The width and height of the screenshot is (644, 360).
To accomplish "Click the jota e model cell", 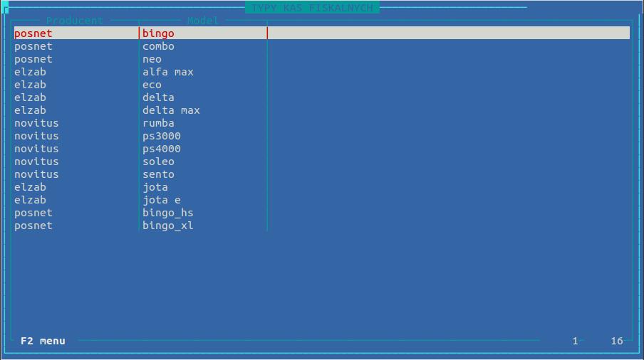I will (x=162, y=200).
